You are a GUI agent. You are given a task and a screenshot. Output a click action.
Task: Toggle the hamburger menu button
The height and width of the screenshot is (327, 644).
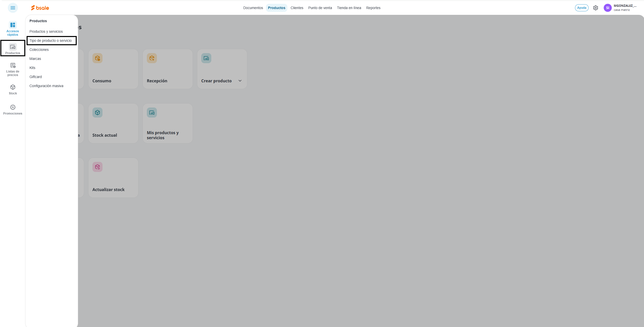(13, 8)
